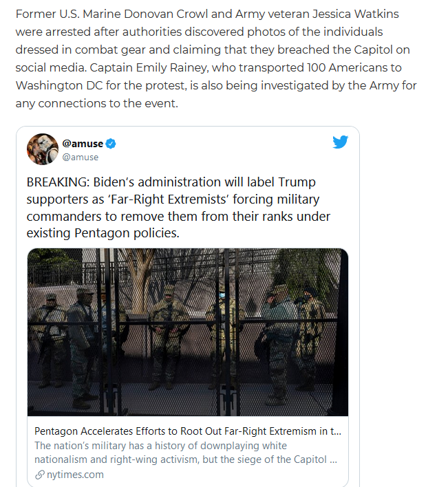Click the gray @amuse handle
The image size is (448, 487).
[x=80, y=157]
